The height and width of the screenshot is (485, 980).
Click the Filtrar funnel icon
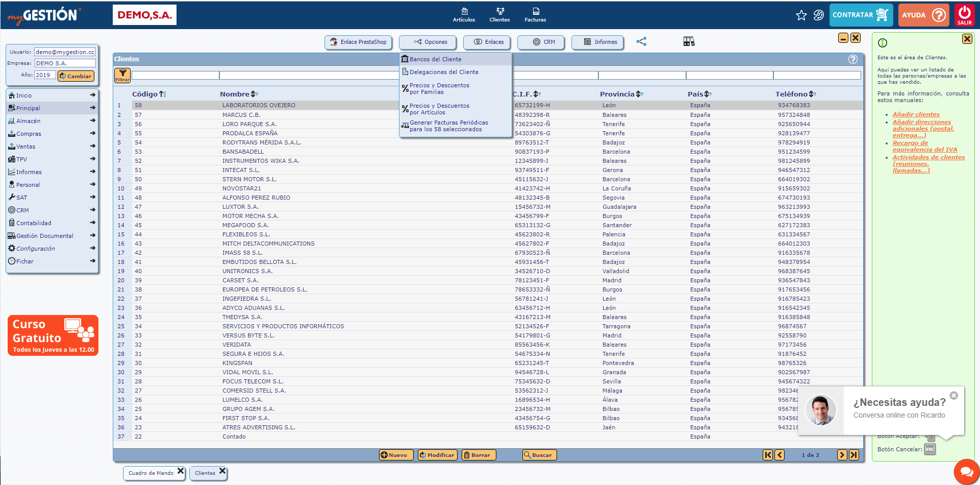click(x=122, y=75)
